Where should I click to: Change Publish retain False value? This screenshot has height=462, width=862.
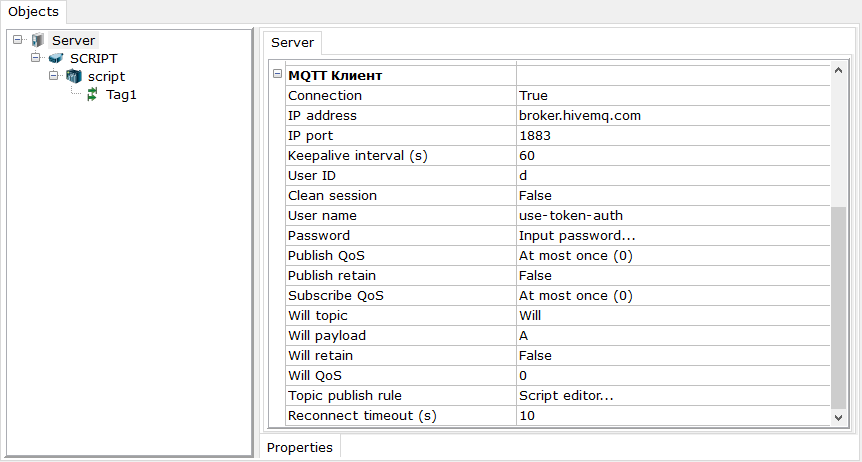(673, 276)
